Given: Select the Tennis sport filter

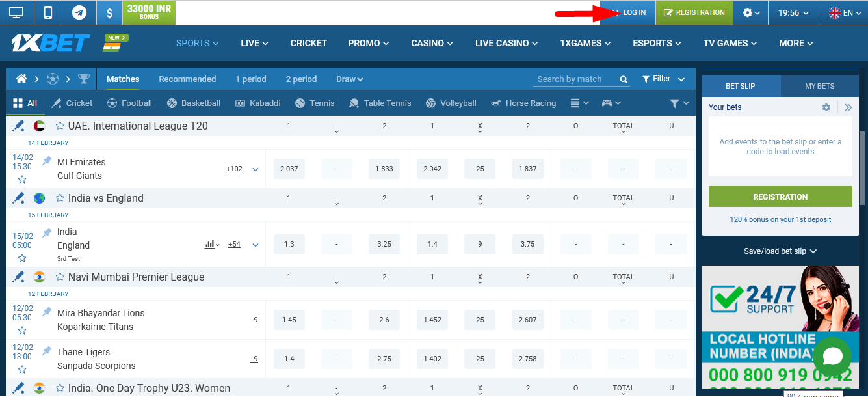Looking at the screenshot, I should (x=315, y=103).
